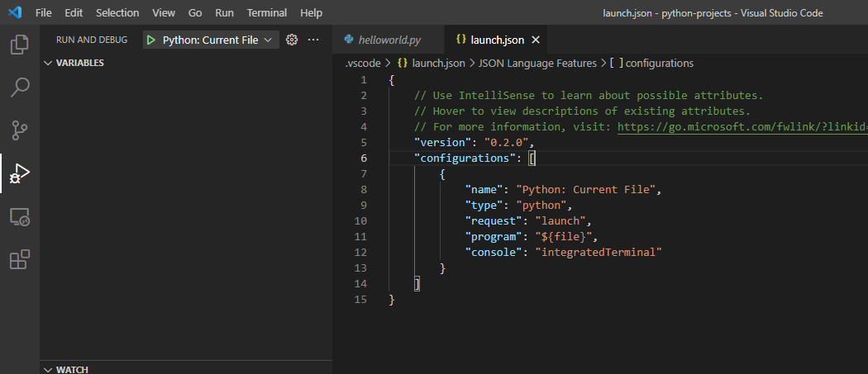The image size is (868, 374).
Task: Click the green Start Debugging arrow
Action: coord(150,40)
